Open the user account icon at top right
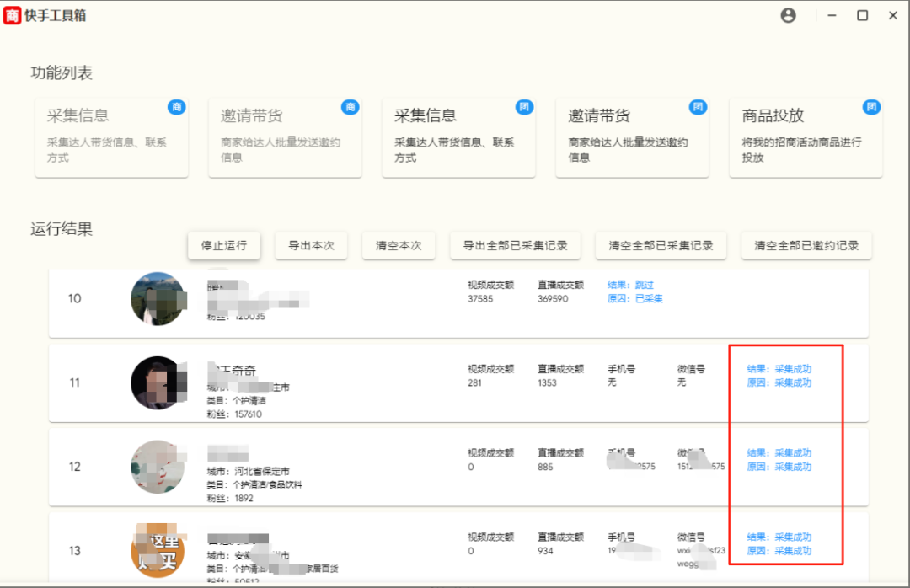The width and height of the screenshot is (910, 588). (788, 15)
